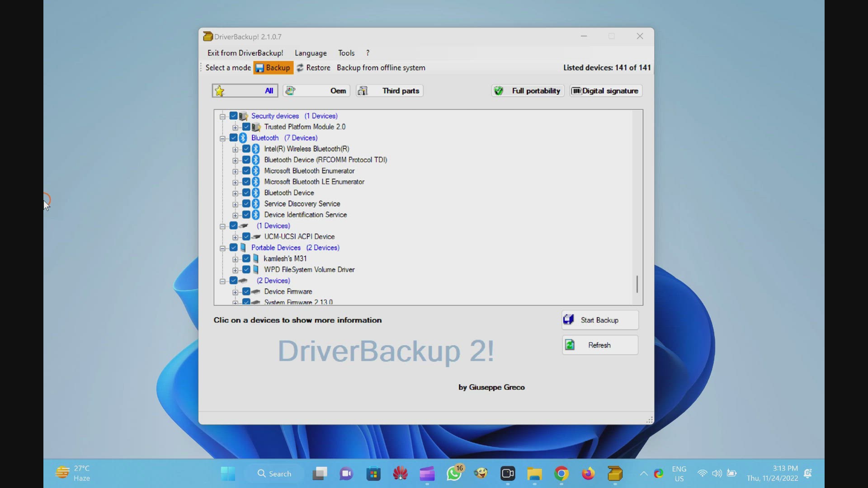Select Backup mode in toolbar

[273, 68]
